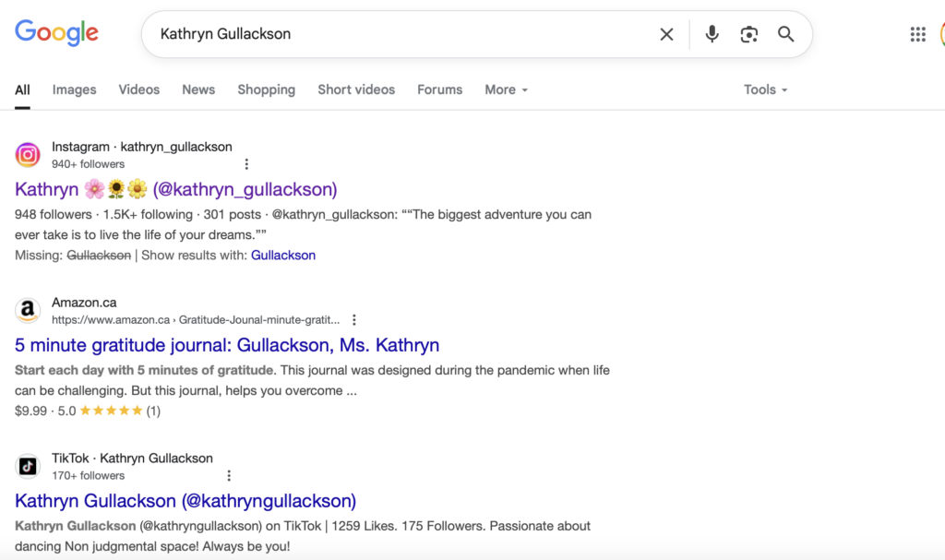Expand the Tools dropdown

coord(765,89)
